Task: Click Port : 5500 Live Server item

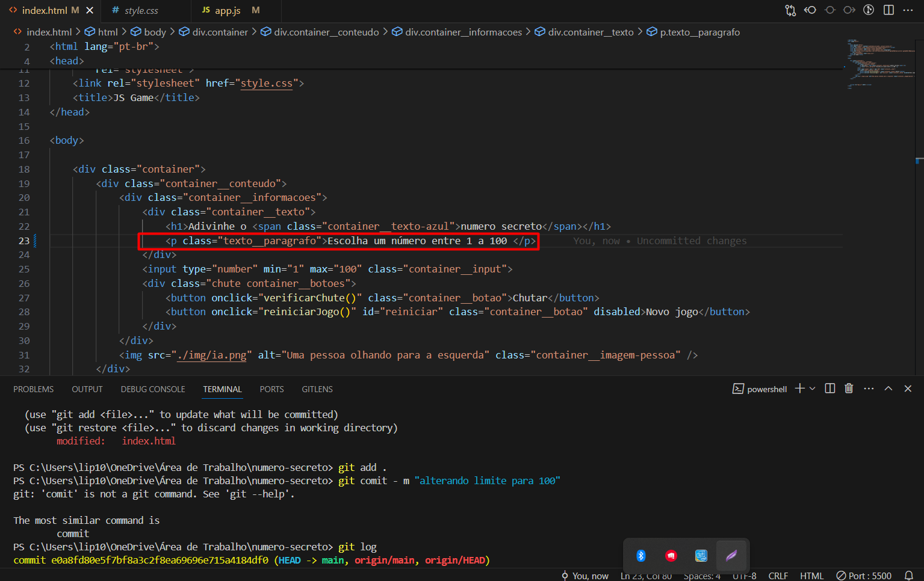Action: pos(864,576)
